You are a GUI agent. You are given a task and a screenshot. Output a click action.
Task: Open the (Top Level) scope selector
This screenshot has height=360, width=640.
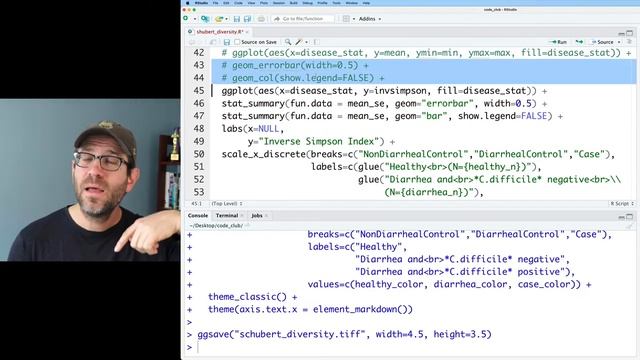pos(227,203)
